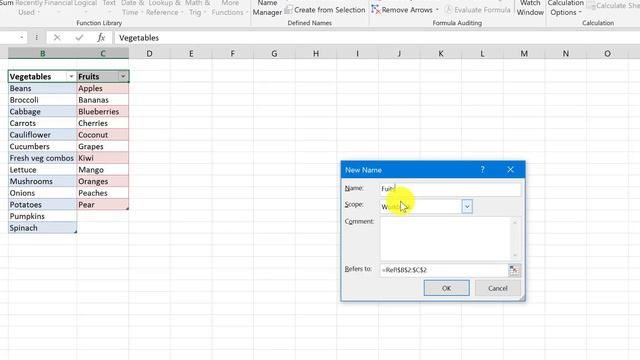
Task: Select the Mushrooms cell
Action: pyautogui.click(x=42, y=181)
